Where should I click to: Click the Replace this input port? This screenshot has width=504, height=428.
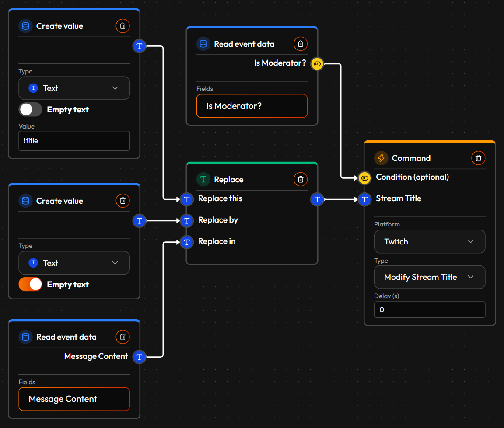187,199
